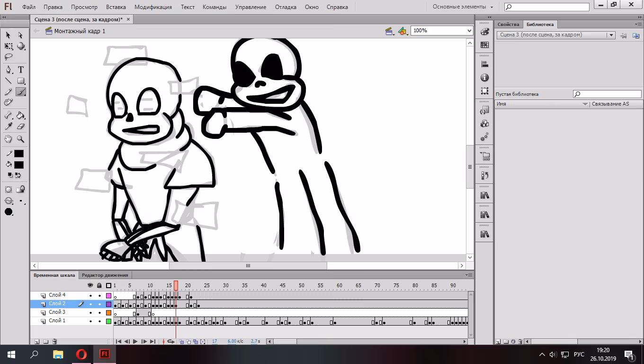
Task: Open the Модификация menu
Action: point(153,7)
